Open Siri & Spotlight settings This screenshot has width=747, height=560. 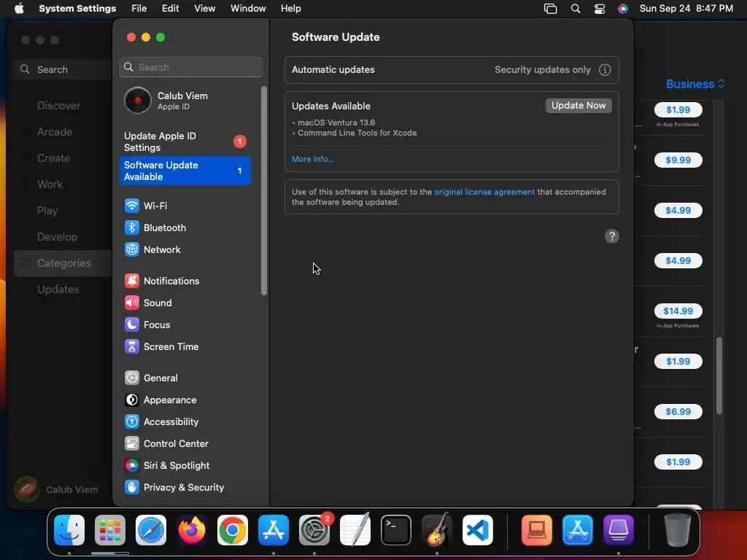pyautogui.click(x=167, y=466)
